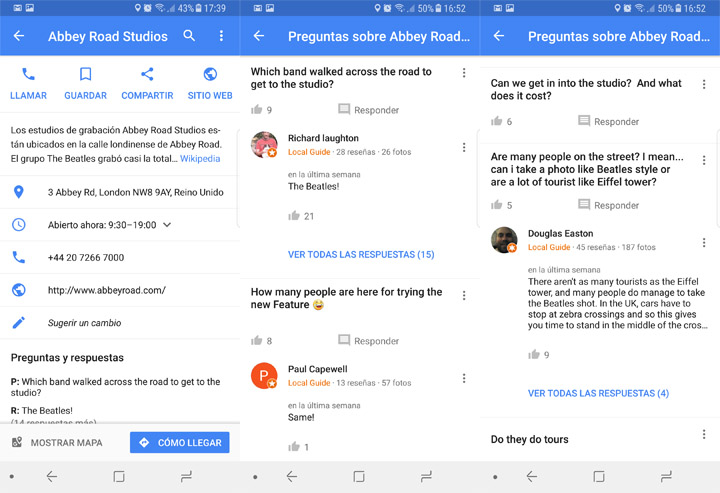Screen dimensions: 720x493
Task: Select the phone number +44 20 7266 7000
Action: tap(86, 258)
